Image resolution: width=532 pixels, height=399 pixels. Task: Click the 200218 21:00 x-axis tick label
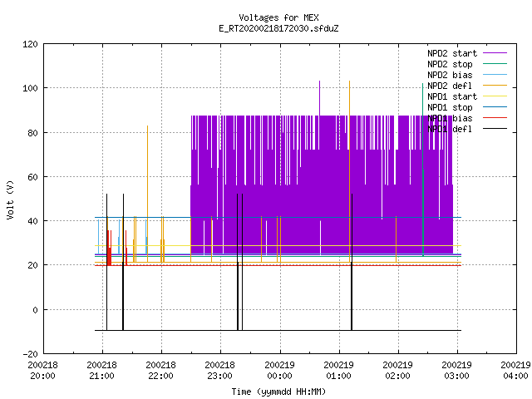click(101, 371)
